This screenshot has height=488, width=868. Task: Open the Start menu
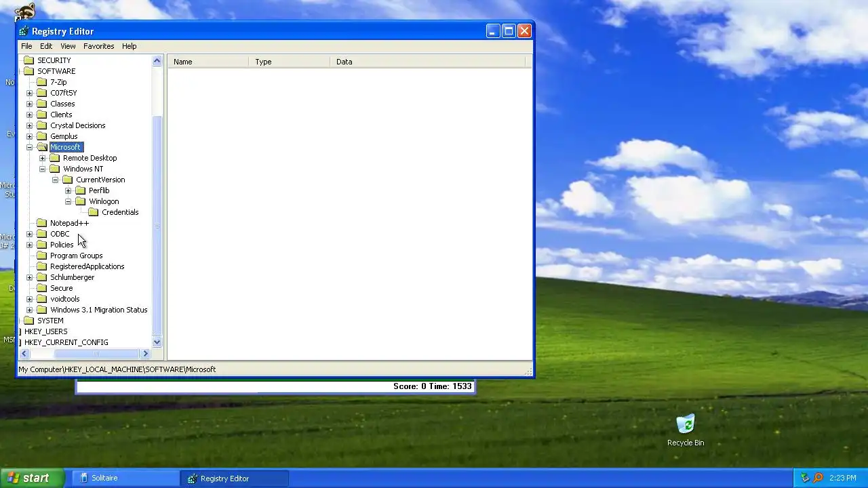coord(32,478)
